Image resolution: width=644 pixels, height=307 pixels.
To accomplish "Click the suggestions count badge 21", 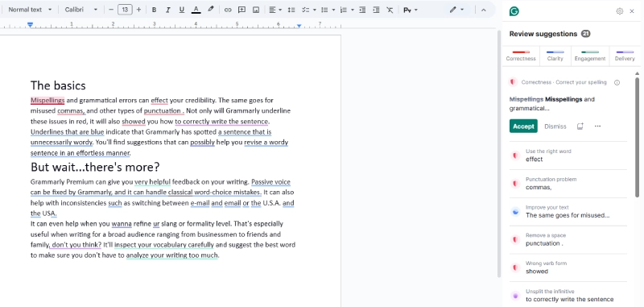I will coord(586,34).
